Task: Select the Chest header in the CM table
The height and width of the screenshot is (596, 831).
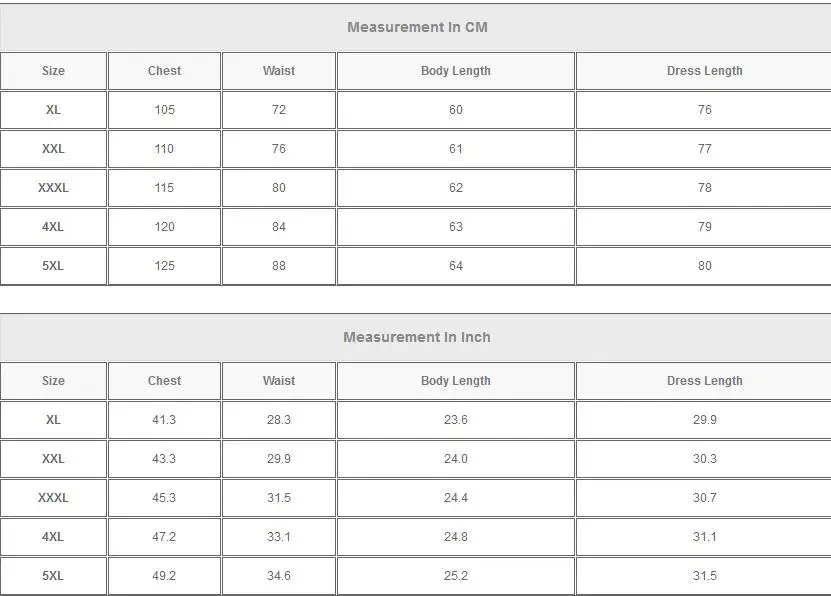Action: pos(164,71)
